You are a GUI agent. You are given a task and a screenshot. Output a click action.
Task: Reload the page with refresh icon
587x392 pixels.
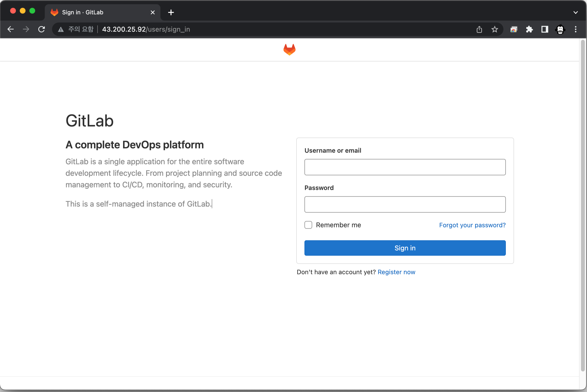pyautogui.click(x=41, y=29)
